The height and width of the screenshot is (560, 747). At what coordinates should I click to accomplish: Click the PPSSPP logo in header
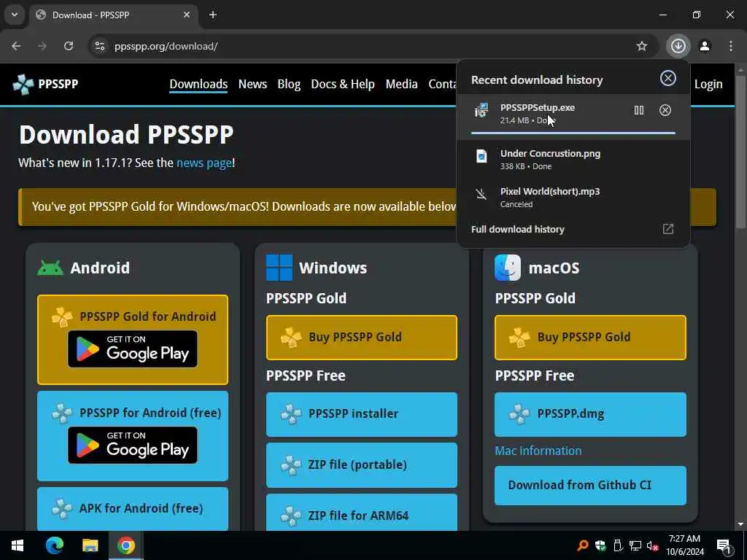click(x=45, y=85)
